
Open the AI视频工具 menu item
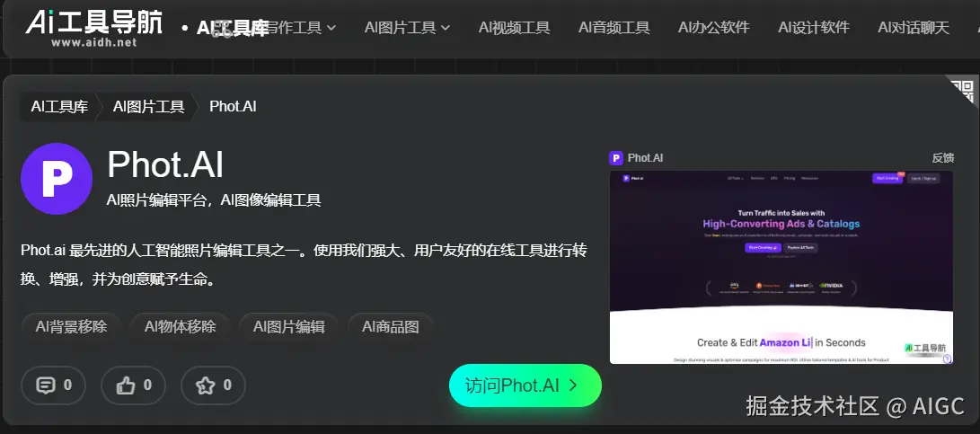click(515, 28)
